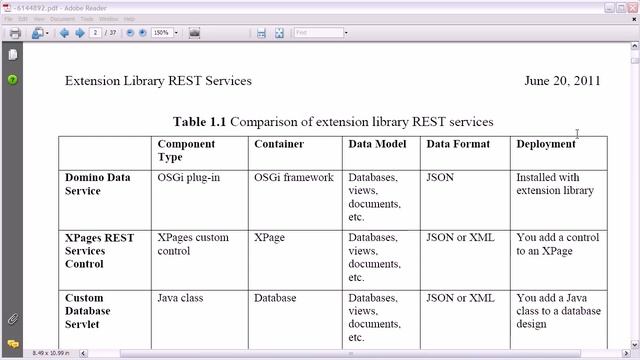Click the 'XPage' container cell
The image size is (640, 360).
269,238
